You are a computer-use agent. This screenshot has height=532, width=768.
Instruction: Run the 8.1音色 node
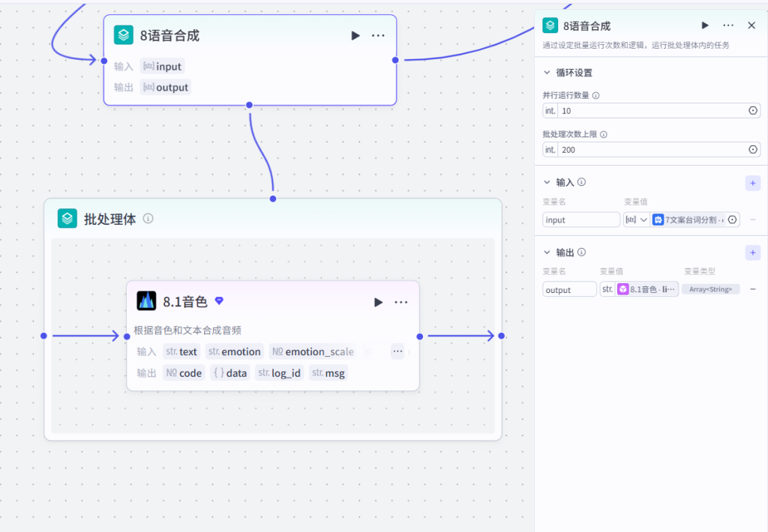coord(378,302)
